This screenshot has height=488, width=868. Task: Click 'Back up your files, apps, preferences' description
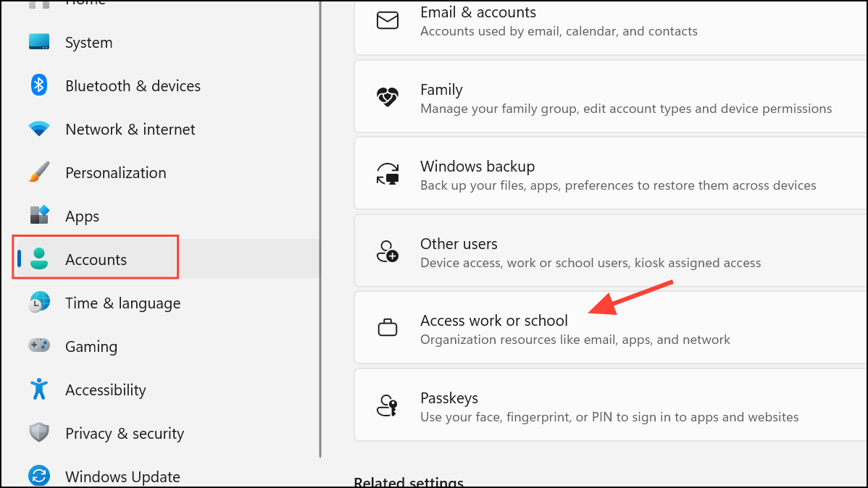[x=618, y=185]
